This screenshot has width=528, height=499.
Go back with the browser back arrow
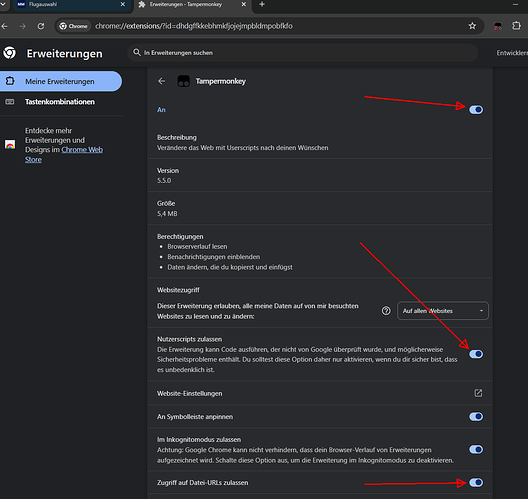tap(4, 26)
